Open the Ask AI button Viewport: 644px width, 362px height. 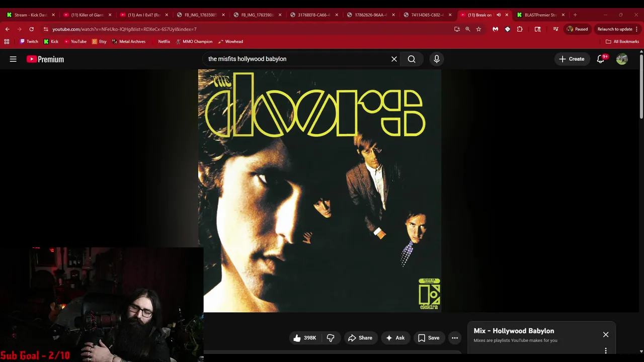(x=395, y=338)
